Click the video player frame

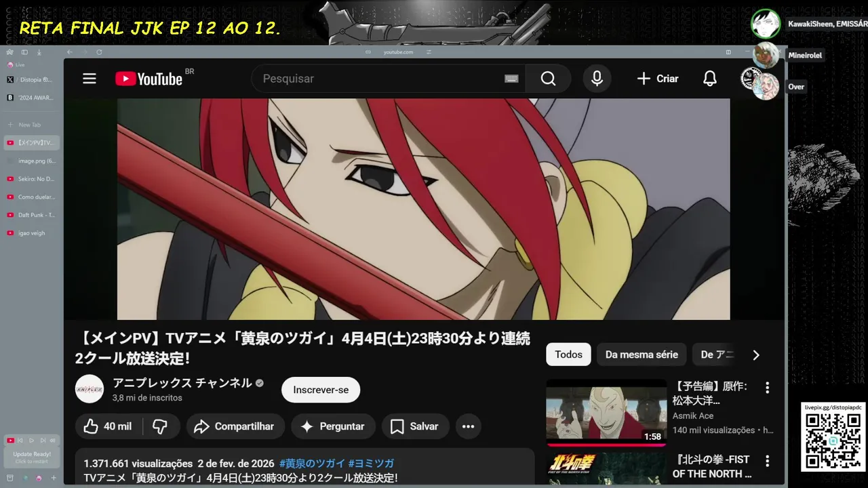(423, 209)
